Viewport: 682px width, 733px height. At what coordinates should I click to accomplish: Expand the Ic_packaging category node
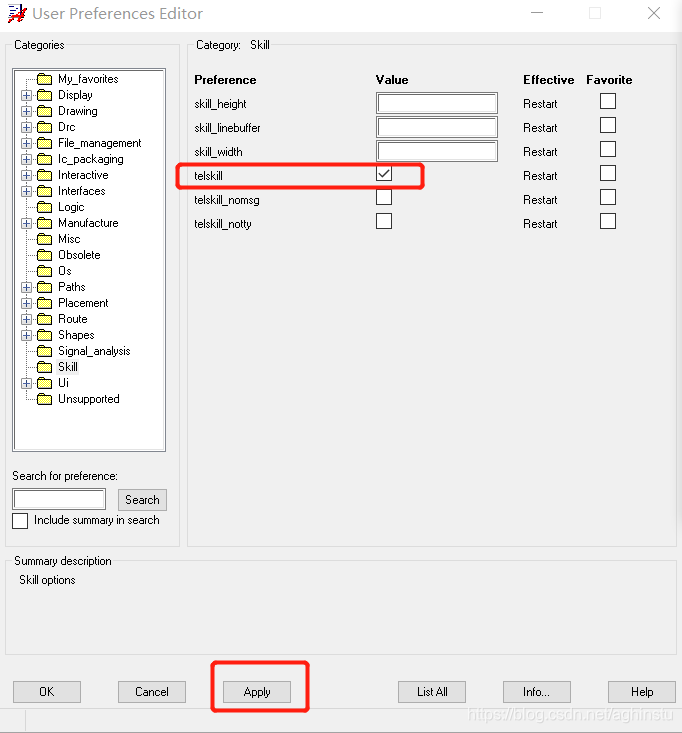(x=27, y=159)
